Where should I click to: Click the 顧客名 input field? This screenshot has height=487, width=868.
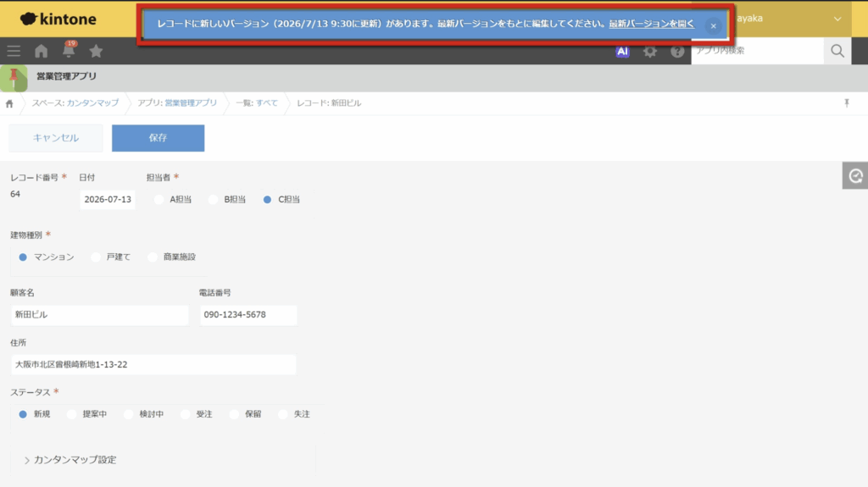(100, 315)
